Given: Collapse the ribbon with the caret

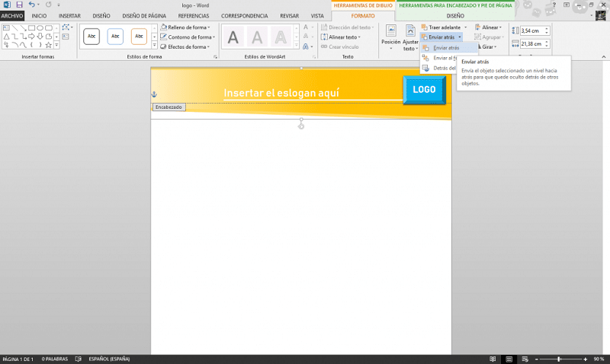Looking at the screenshot, I should tap(603, 56).
